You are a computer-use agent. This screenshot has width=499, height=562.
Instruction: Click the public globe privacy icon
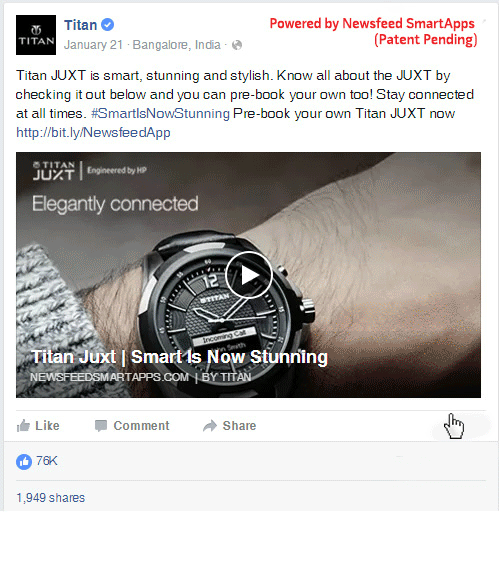pos(237,45)
